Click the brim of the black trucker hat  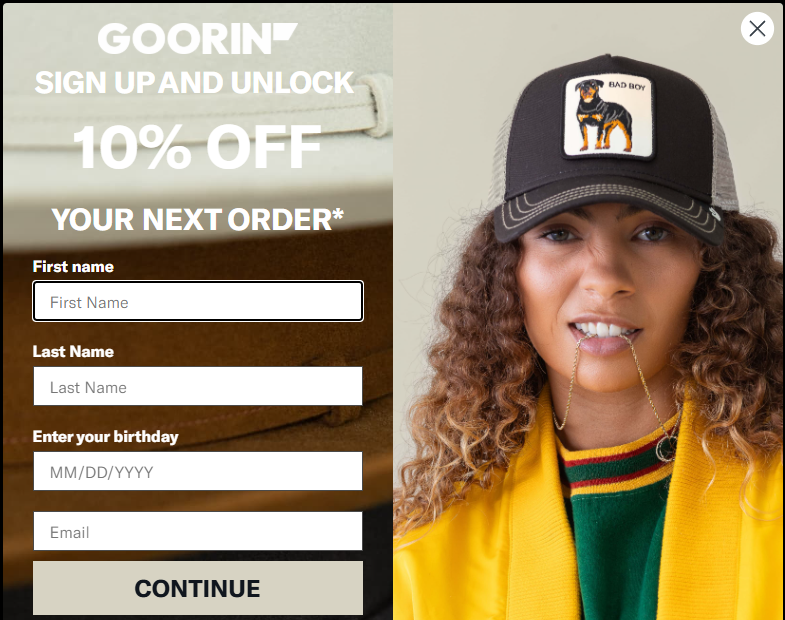tap(608, 214)
